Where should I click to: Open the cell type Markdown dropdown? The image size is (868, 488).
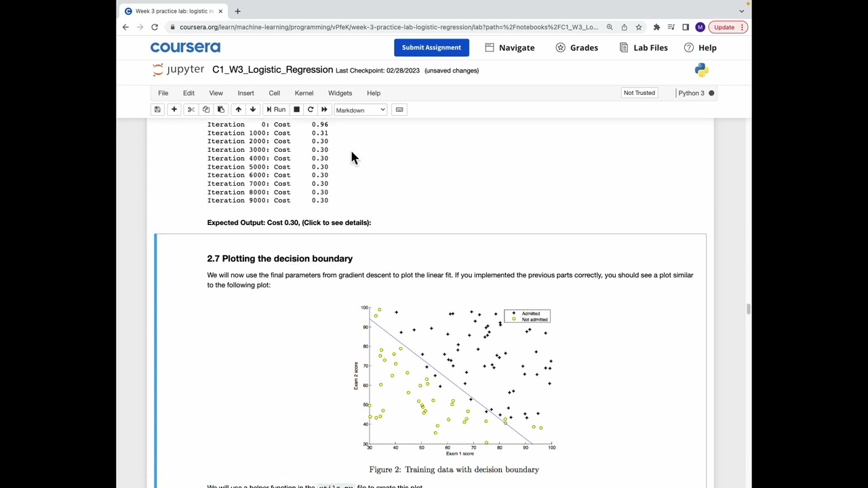[360, 110]
